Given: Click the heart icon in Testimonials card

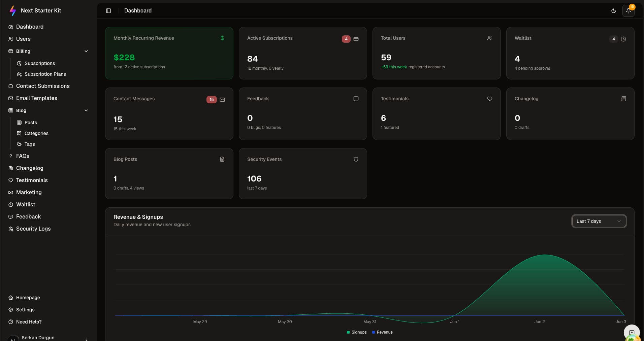Looking at the screenshot, I should click(x=490, y=99).
